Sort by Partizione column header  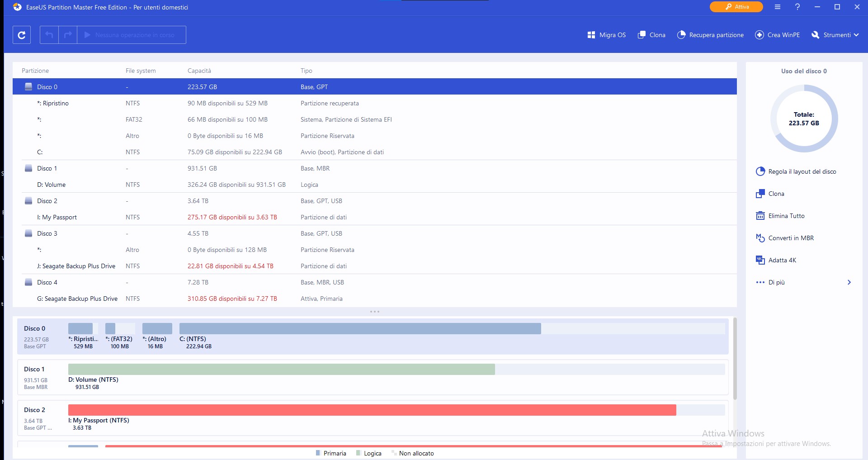point(35,71)
